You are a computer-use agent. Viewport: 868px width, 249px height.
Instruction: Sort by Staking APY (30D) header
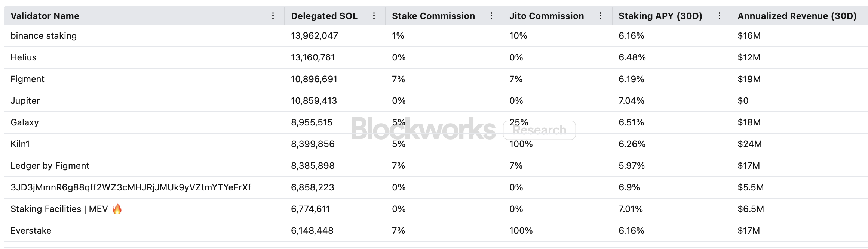(x=660, y=16)
